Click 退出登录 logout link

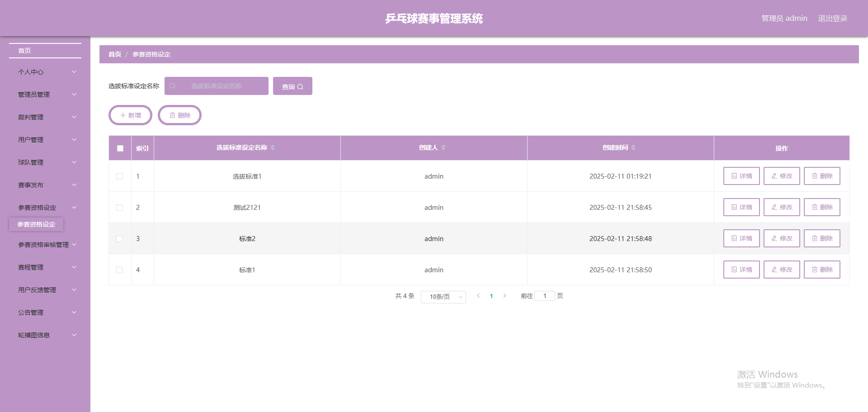coord(832,19)
